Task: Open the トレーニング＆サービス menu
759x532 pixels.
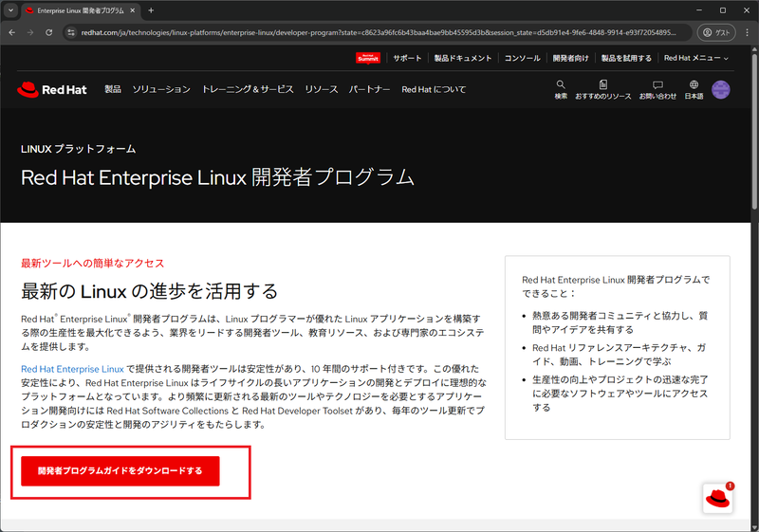Action: (248, 89)
